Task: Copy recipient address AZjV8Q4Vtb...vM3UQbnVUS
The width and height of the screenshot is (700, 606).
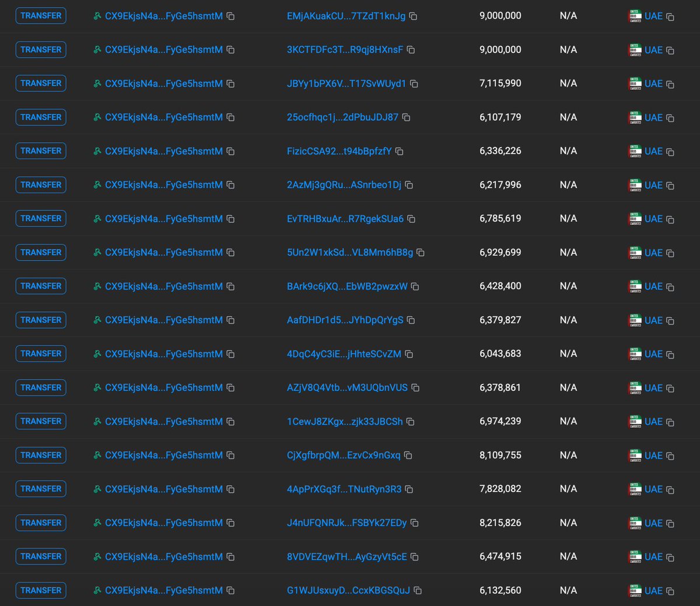Action: click(415, 388)
